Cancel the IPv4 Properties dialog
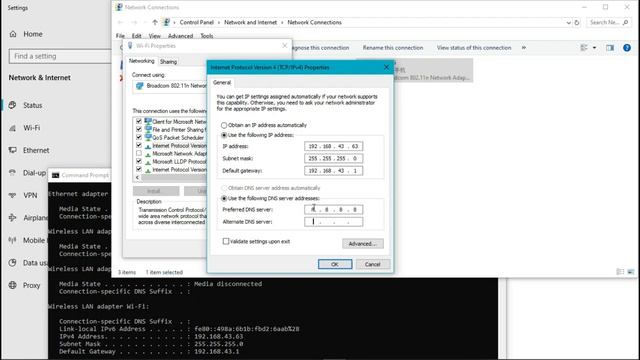640x360 pixels. point(372,264)
